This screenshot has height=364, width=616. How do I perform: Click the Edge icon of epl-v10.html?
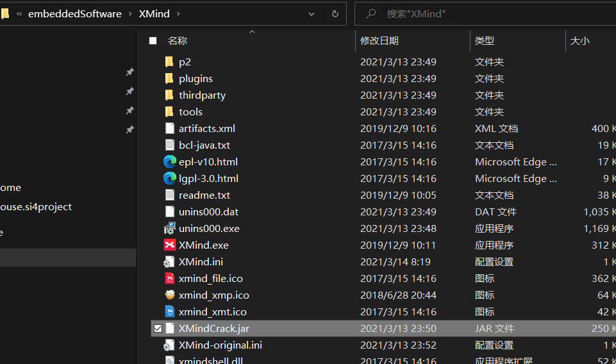[x=170, y=161]
